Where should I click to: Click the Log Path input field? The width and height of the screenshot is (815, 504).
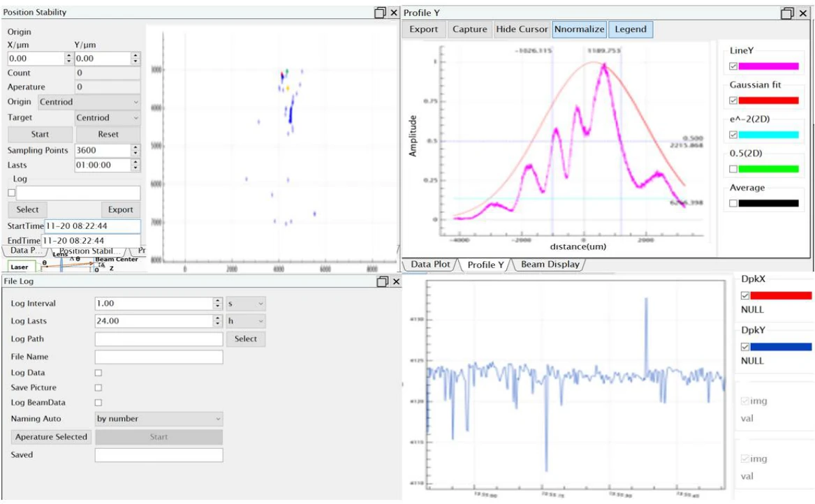click(x=159, y=339)
